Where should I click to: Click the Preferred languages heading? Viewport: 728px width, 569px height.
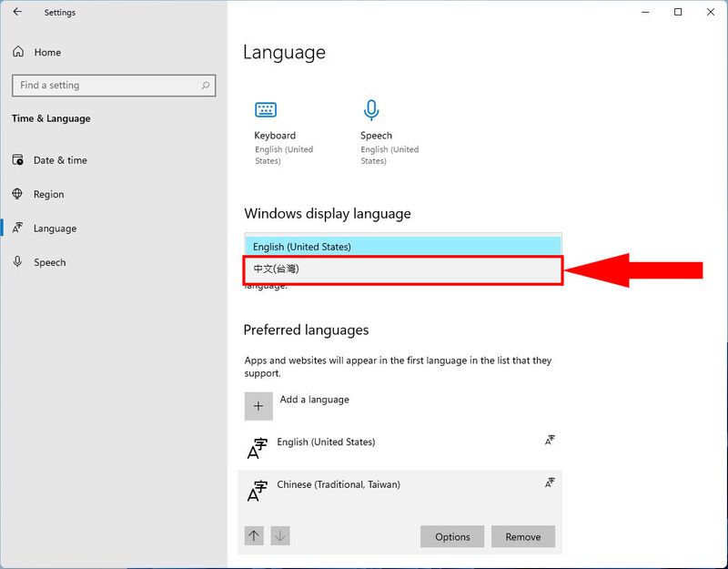[x=306, y=330]
